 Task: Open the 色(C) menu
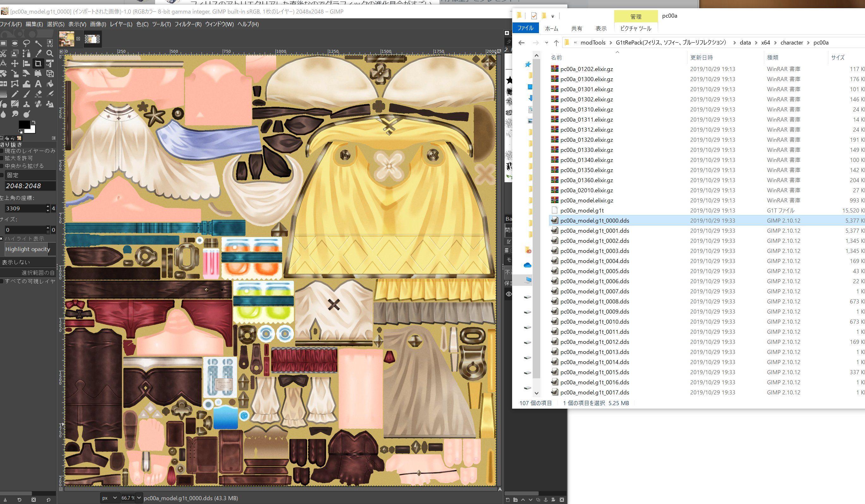tap(142, 24)
